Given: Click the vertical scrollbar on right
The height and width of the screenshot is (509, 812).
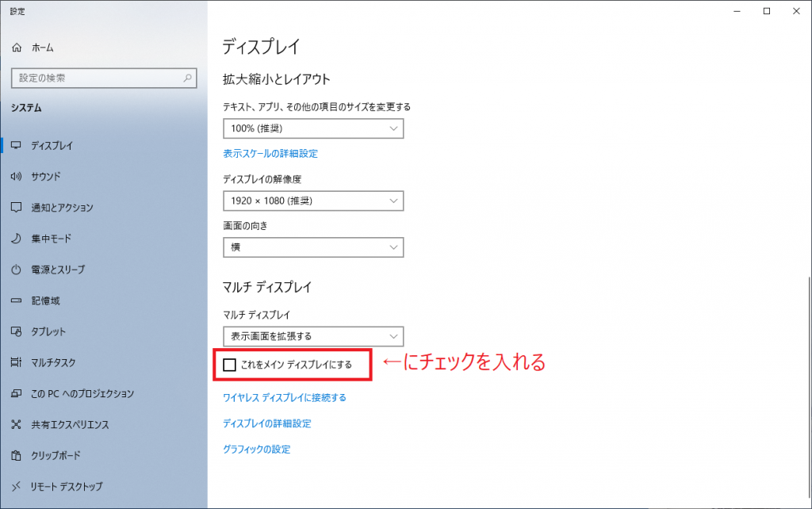Looking at the screenshot, I should 809,386.
